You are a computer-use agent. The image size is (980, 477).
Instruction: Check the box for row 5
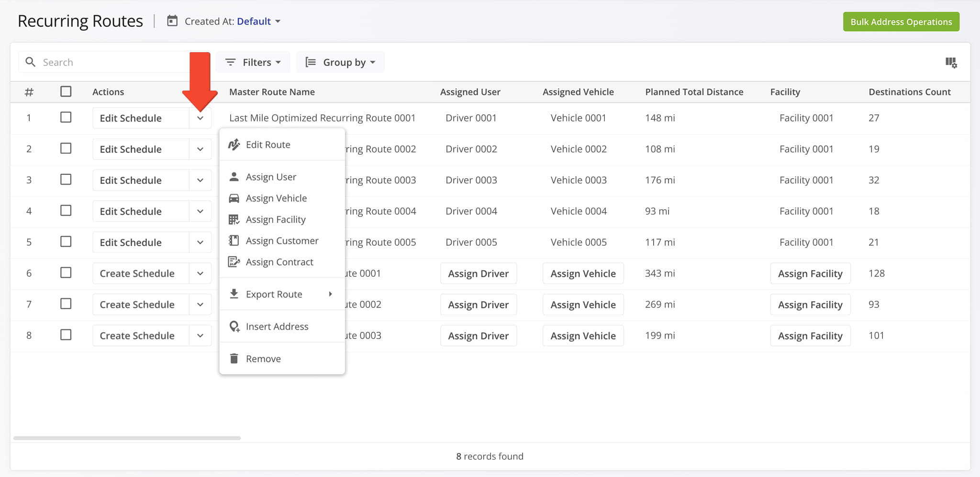click(66, 242)
